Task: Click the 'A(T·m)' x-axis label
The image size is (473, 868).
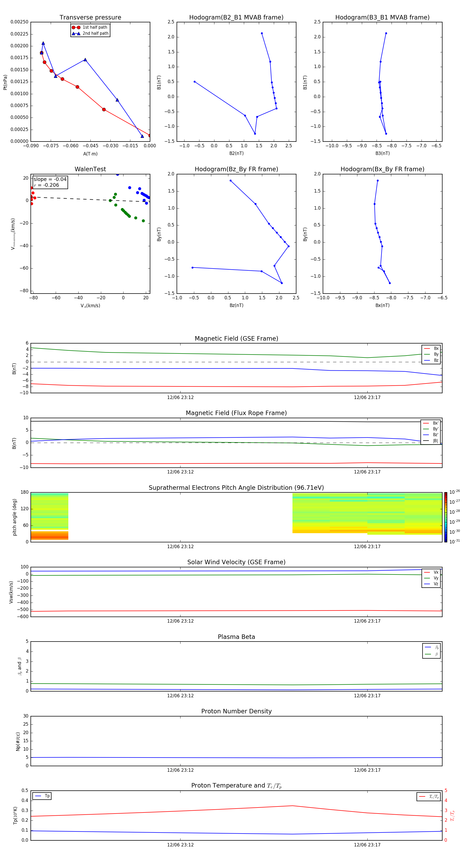Action: [90, 154]
